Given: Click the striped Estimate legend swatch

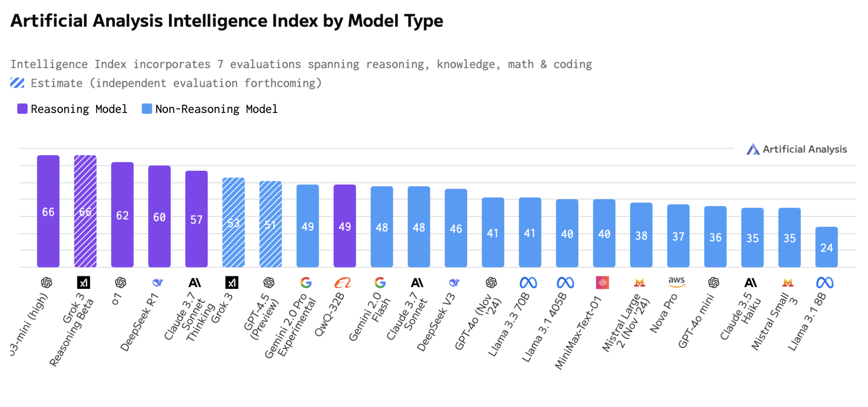Looking at the screenshot, I should coord(17,83).
